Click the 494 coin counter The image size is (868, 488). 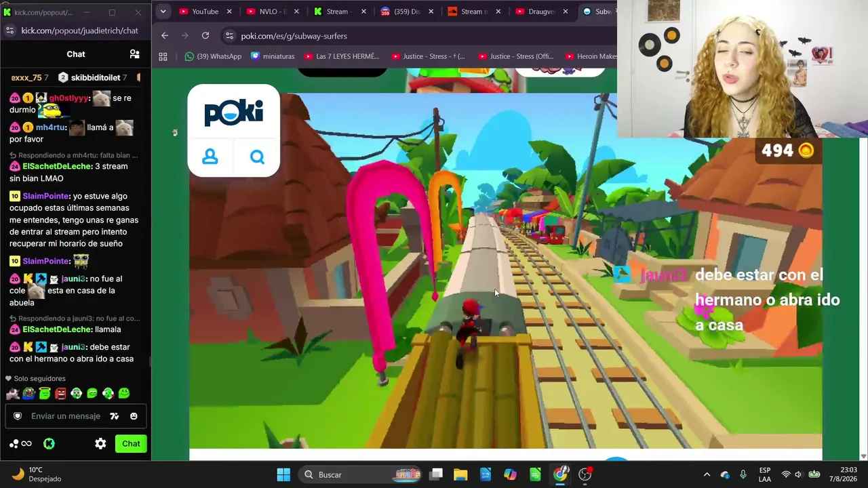(787, 150)
